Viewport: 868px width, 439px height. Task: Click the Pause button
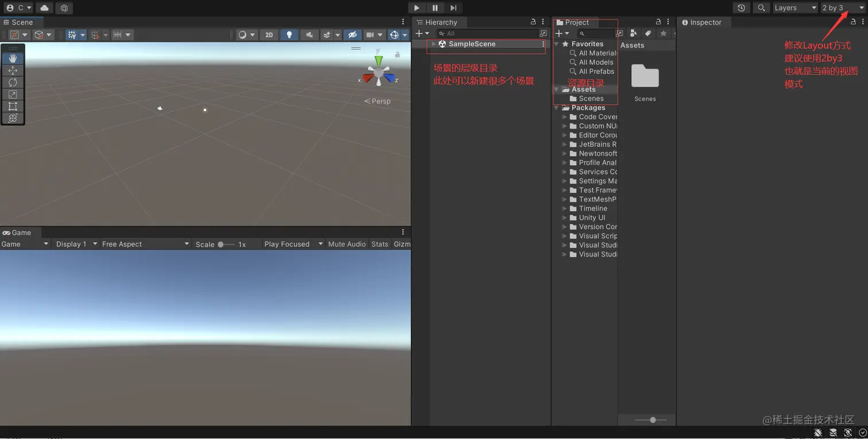tap(435, 8)
